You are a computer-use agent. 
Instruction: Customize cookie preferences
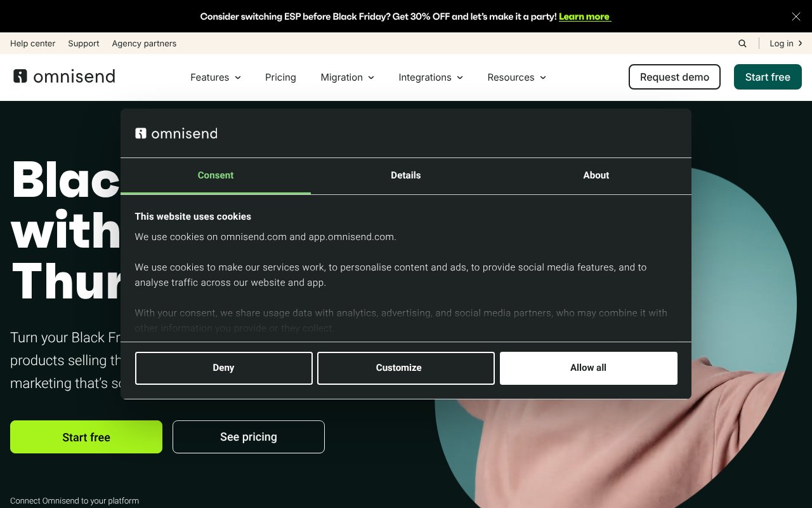(x=405, y=368)
